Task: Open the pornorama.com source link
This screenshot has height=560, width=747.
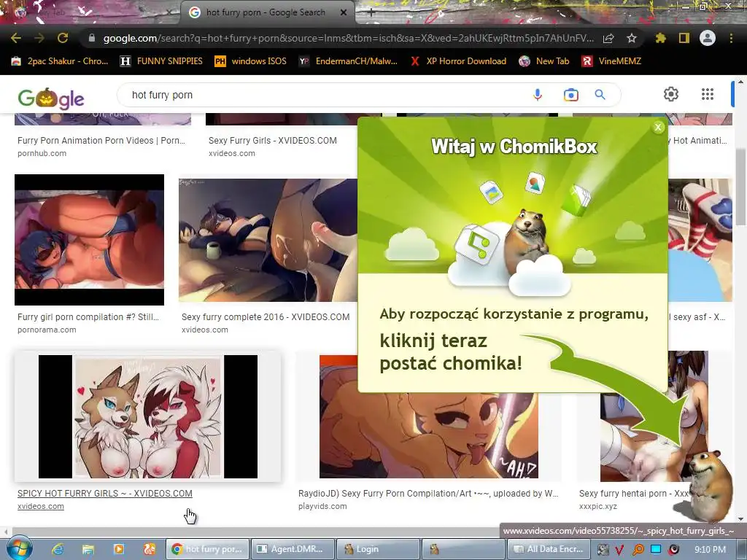Action: [47, 330]
